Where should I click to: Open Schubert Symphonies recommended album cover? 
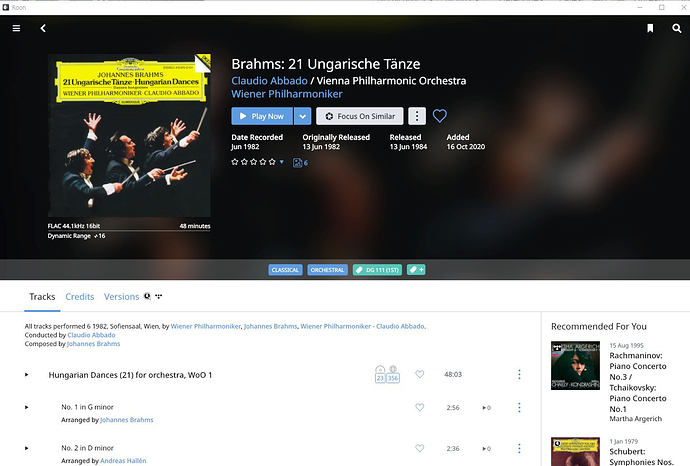[x=575, y=451]
